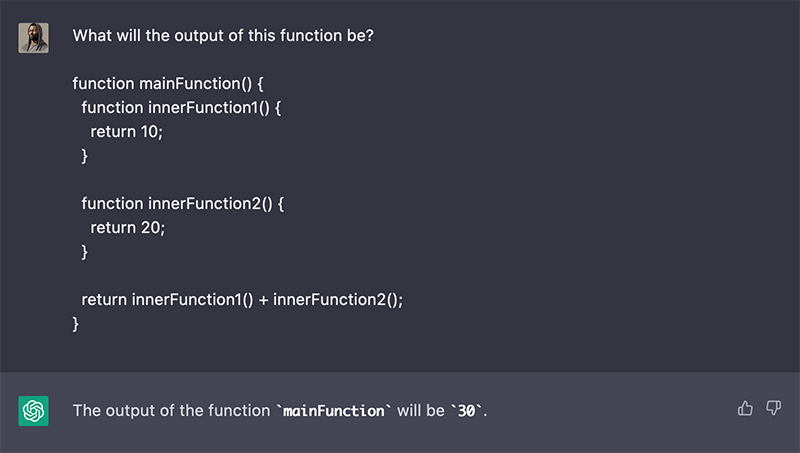The width and height of the screenshot is (800, 453).
Task: Click the closing brace below "return 20;"
Action: [85, 251]
